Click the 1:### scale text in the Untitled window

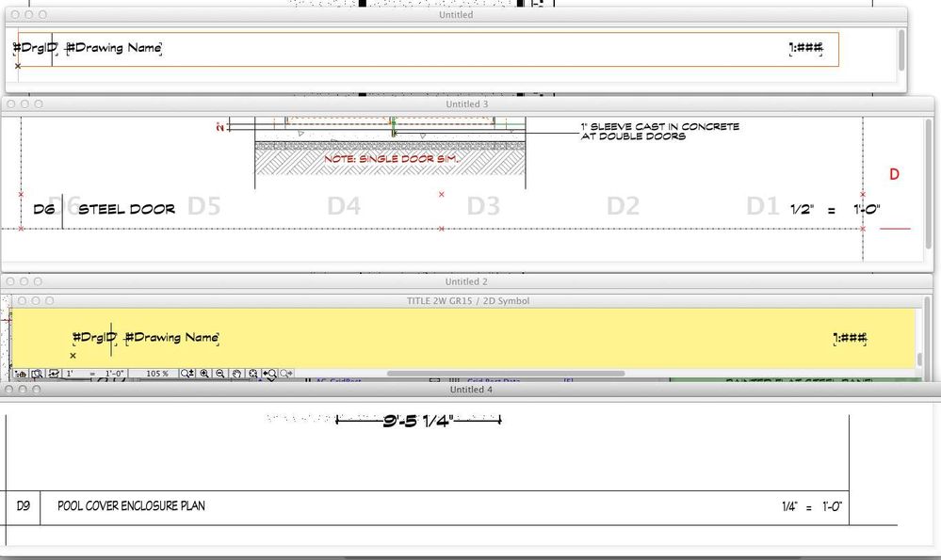pos(805,48)
